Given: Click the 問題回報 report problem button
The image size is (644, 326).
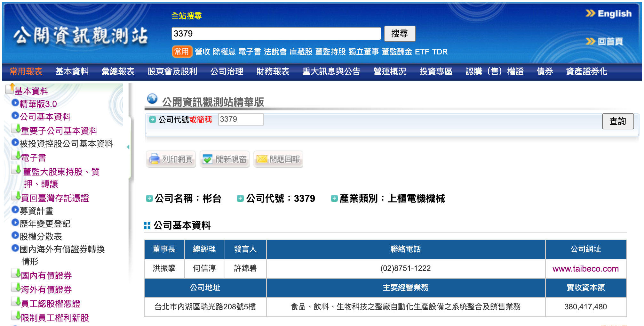Looking at the screenshot, I should [278, 159].
